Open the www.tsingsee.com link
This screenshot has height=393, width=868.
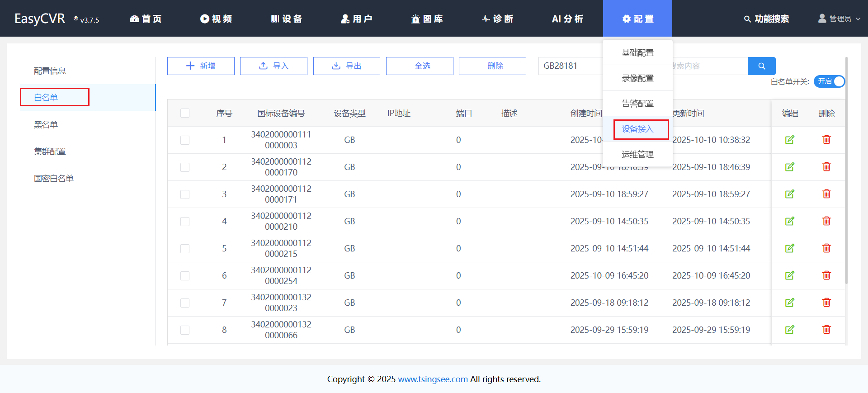click(x=433, y=379)
